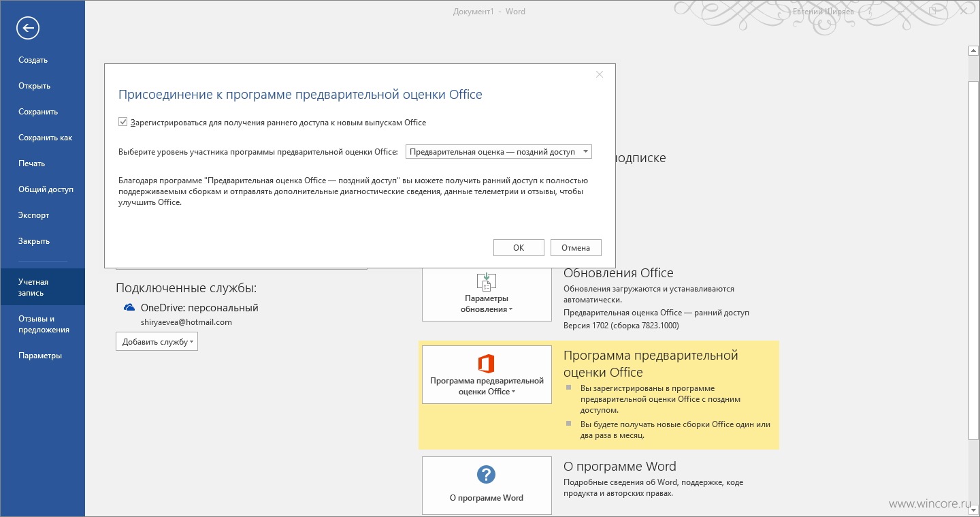
Task: Uncheck early access registration checkbox
Action: tap(123, 122)
